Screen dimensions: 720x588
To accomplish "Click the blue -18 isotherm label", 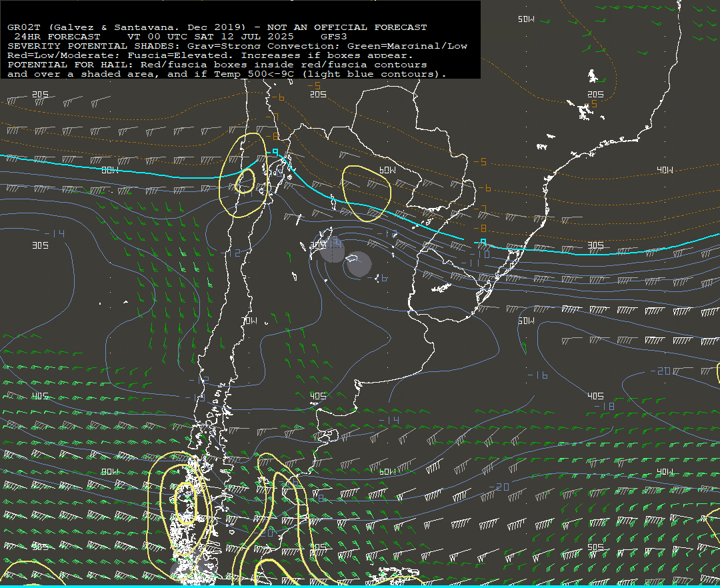I will pos(603,406).
